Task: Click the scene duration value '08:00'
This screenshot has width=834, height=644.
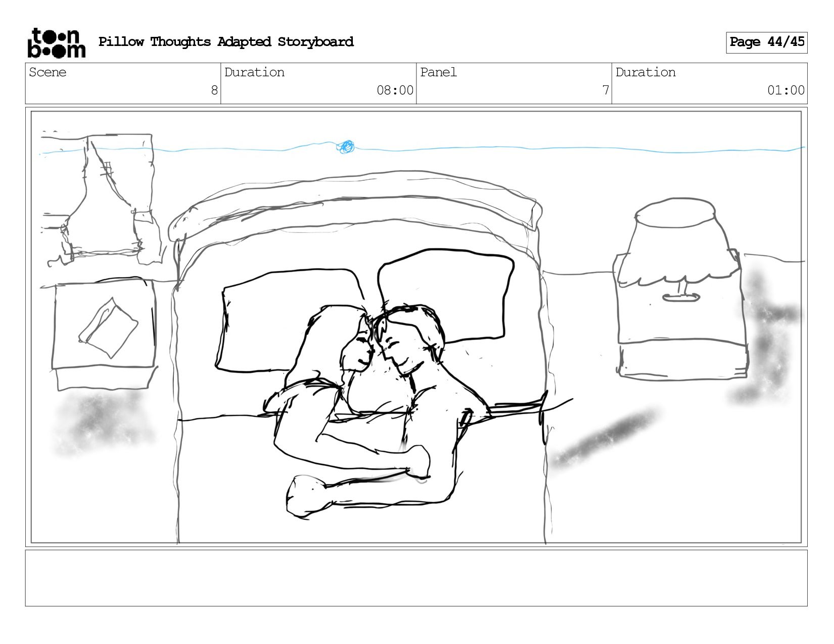Action: pos(395,90)
